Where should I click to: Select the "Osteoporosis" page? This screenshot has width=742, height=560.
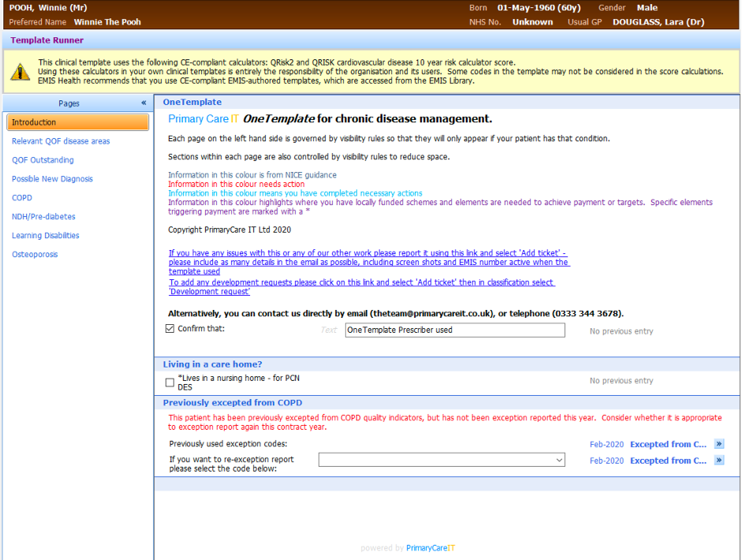pos(35,254)
